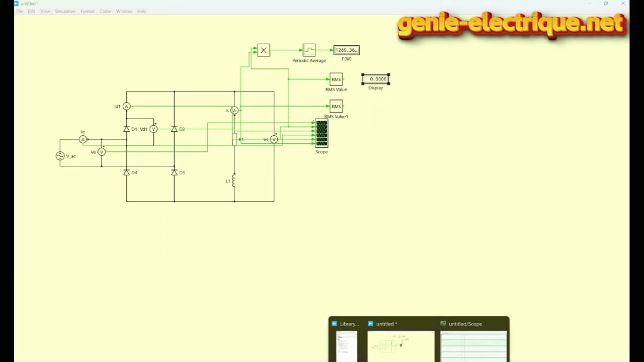
Task: Select diode D1 in the bridge
Action: 126,129
